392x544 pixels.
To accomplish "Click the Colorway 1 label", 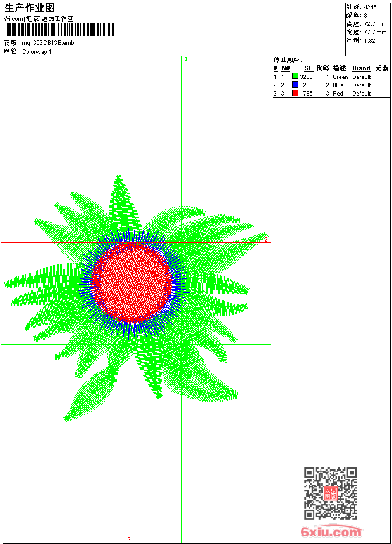I will [x=37, y=51].
